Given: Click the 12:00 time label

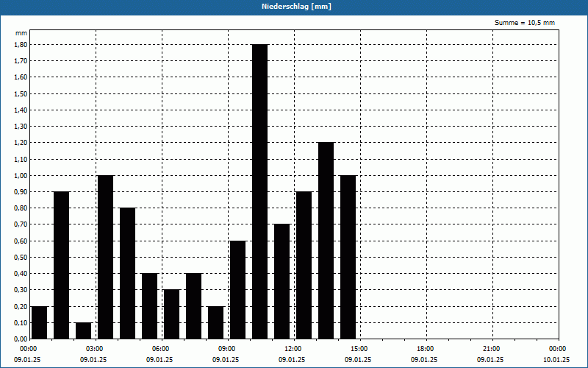Looking at the screenshot, I should [x=293, y=349].
